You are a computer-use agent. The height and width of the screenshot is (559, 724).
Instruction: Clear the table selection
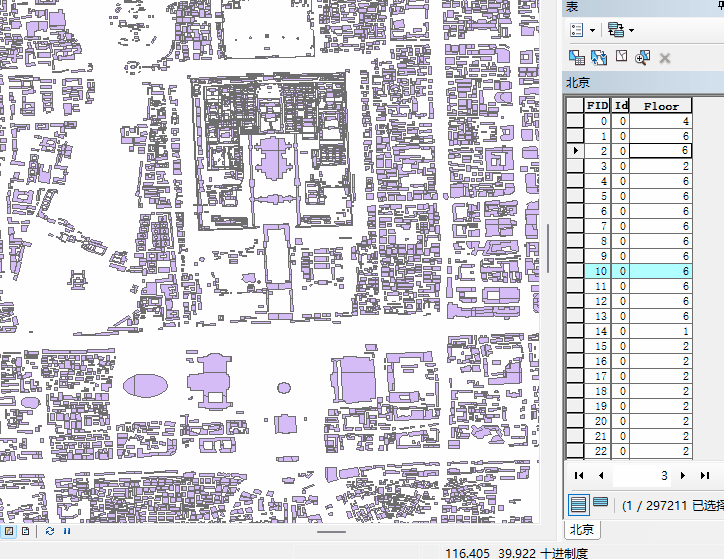pos(621,57)
